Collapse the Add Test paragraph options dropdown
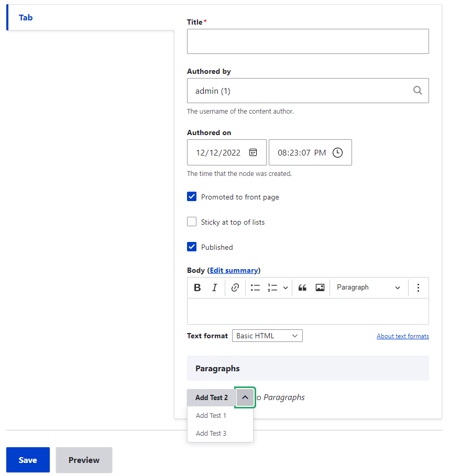Image resolution: width=450 pixels, height=476 pixels. pos(245,397)
